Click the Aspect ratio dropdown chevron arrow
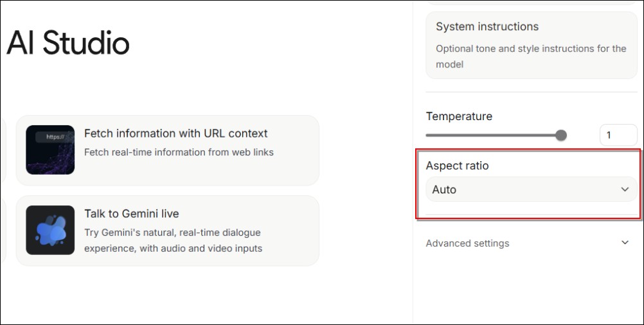The image size is (644, 325). (x=625, y=189)
